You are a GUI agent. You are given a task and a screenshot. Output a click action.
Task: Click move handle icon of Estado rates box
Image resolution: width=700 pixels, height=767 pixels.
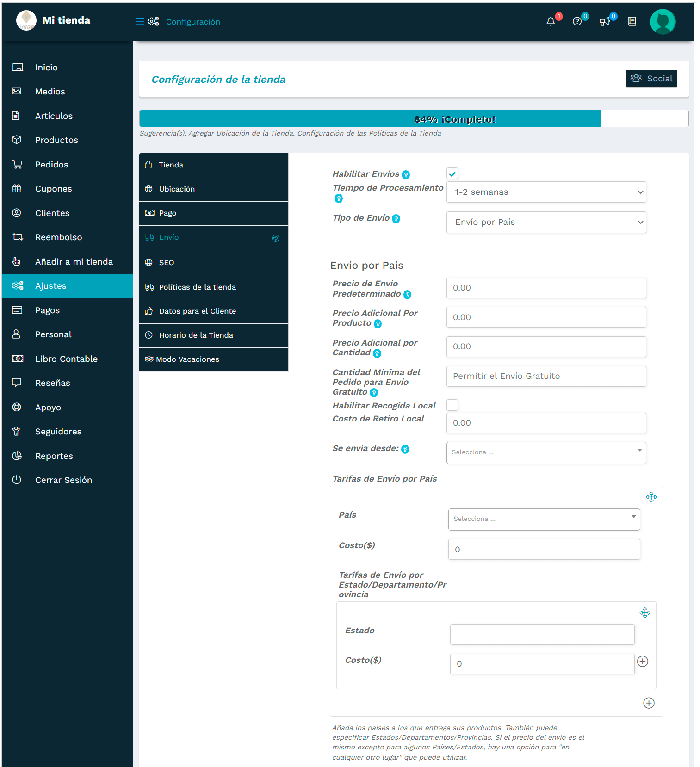click(645, 612)
